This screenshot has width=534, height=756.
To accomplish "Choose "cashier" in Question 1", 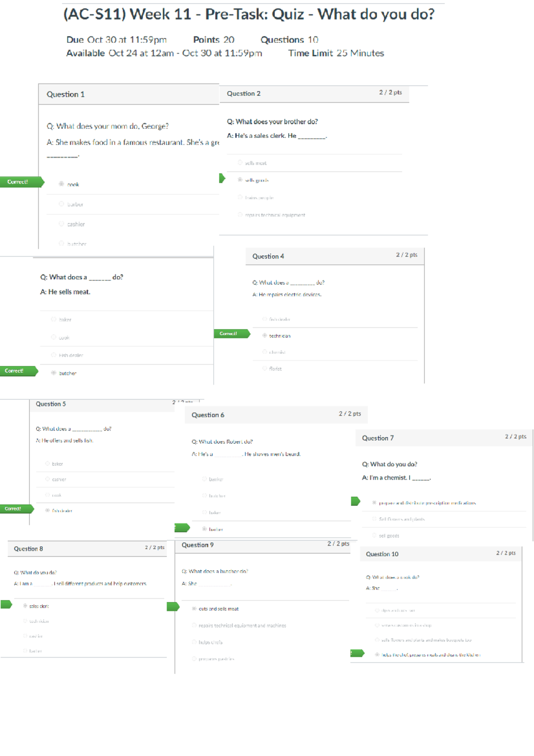I will [x=61, y=224].
